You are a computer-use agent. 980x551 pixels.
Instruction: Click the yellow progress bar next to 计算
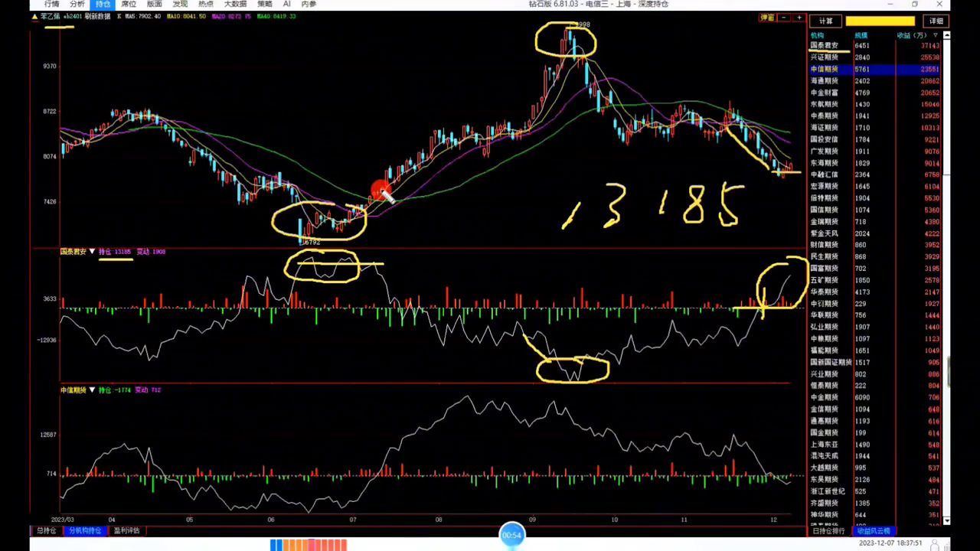880,21
